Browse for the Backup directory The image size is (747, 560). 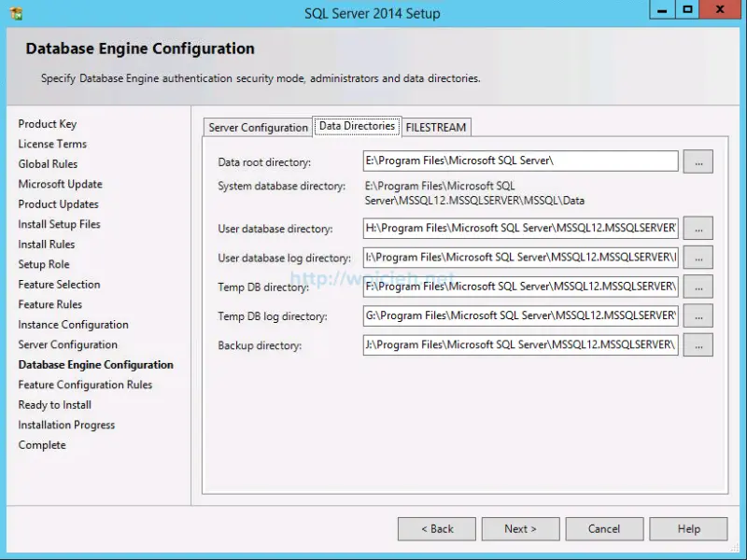pyautogui.click(x=698, y=344)
